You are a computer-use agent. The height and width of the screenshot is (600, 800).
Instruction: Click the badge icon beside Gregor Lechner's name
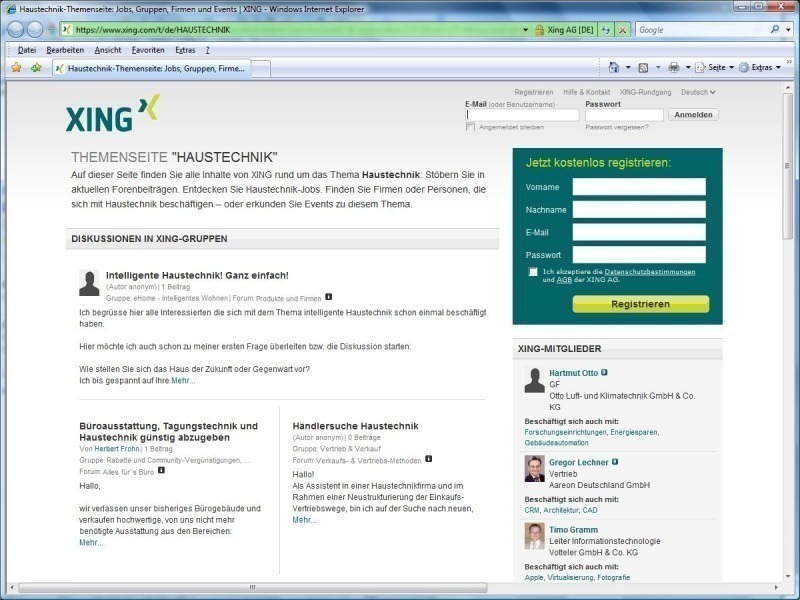[x=615, y=462]
